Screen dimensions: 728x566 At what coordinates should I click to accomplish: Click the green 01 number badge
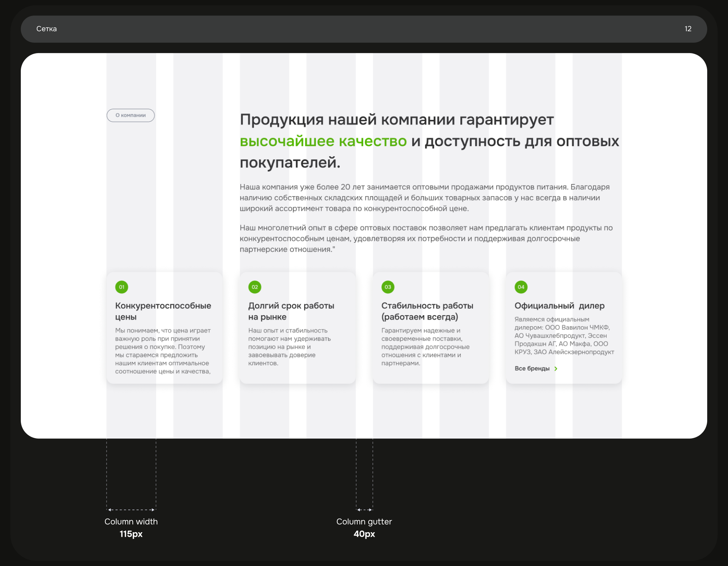click(122, 287)
